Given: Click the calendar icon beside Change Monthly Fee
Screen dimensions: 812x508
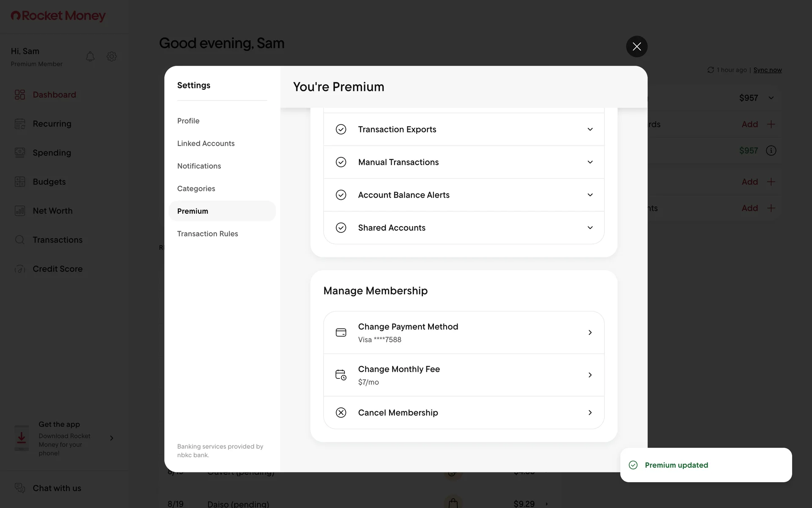Looking at the screenshot, I should click(x=341, y=375).
